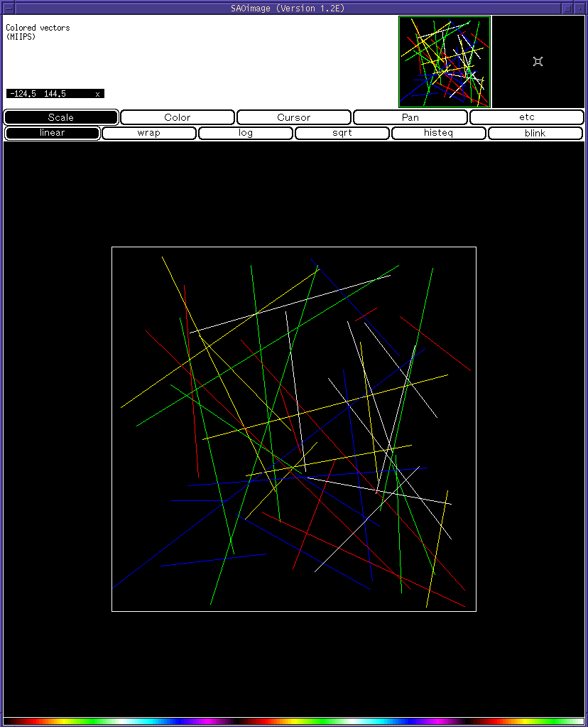Enable wrap color scaling
This screenshot has width=588, height=727.
(x=148, y=133)
